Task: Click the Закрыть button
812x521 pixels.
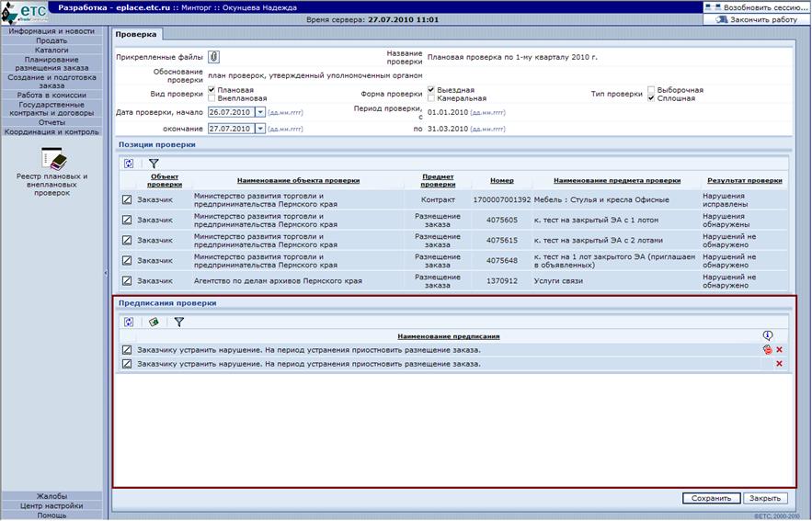Action: [x=765, y=498]
